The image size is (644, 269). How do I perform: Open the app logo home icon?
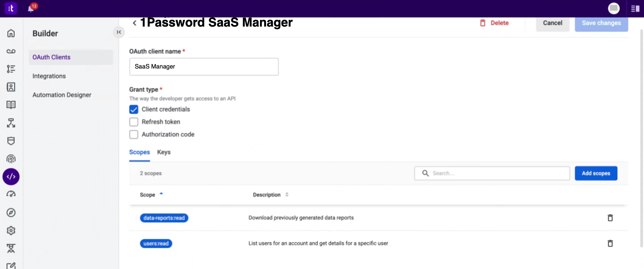(x=11, y=8)
